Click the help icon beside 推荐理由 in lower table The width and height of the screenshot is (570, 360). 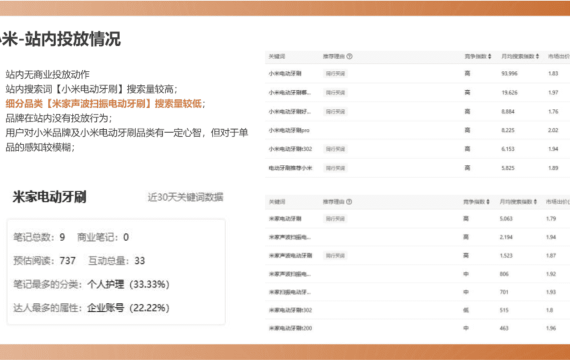(x=349, y=202)
